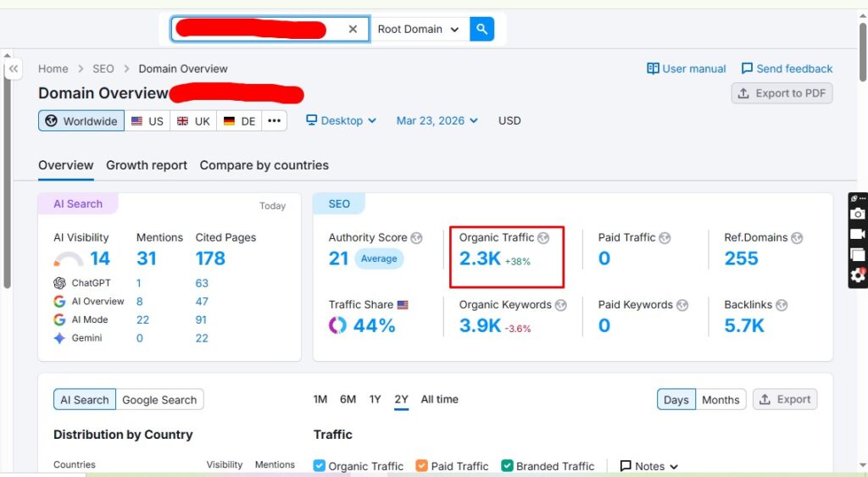The image size is (868, 477).
Task: Open Organic Keywords value 3.9K
Action: (480, 325)
